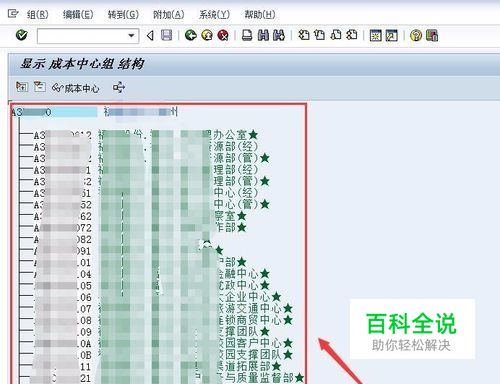
Task: Click the collapse subtree icon in application toolbar
Action: pos(40,87)
